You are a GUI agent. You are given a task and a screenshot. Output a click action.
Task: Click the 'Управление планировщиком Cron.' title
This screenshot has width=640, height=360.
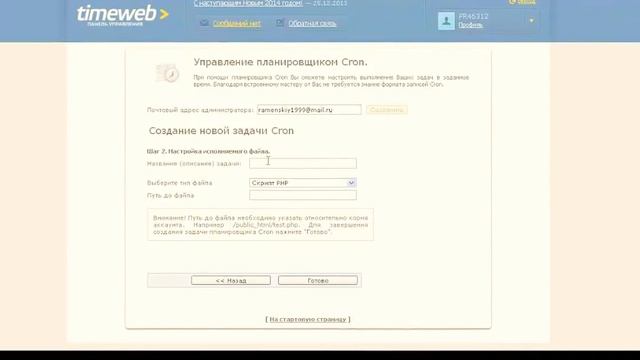click(x=280, y=62)
